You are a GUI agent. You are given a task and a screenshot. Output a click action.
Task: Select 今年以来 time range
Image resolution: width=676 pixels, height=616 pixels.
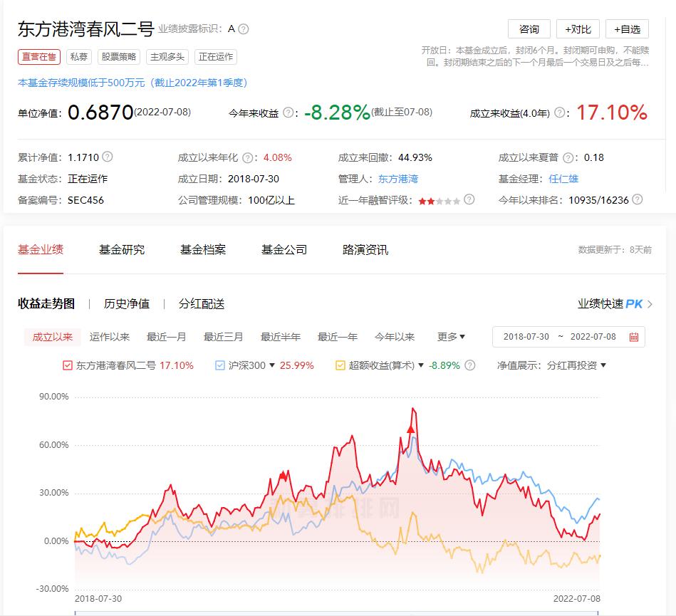(395, 337)
